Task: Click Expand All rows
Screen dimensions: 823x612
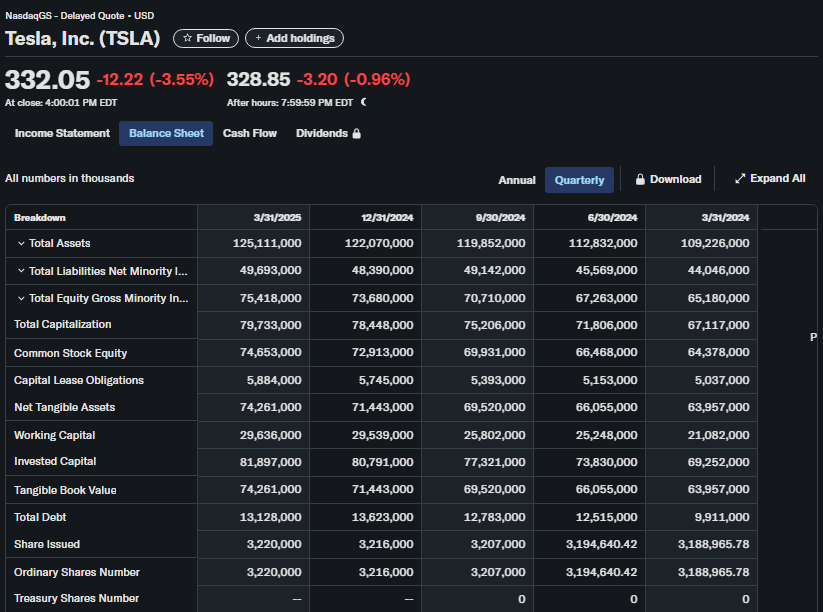Action: [x=770, y=178]
